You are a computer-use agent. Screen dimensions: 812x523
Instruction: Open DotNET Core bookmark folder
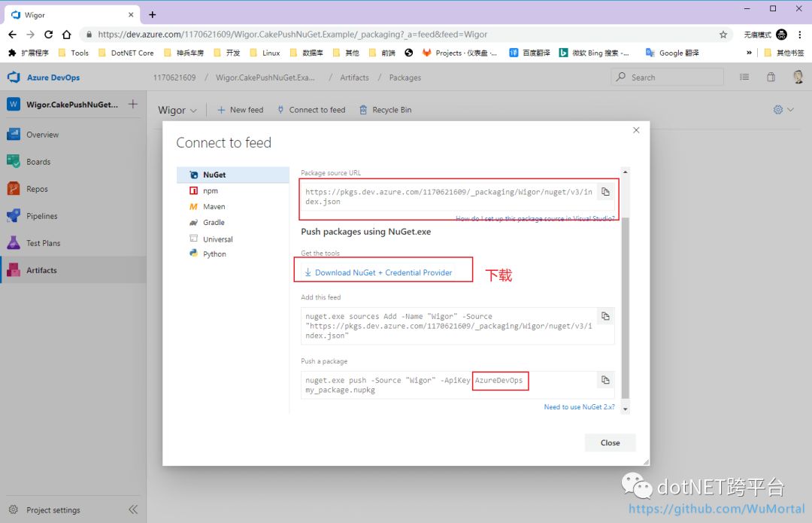click(x=126, y=53)
